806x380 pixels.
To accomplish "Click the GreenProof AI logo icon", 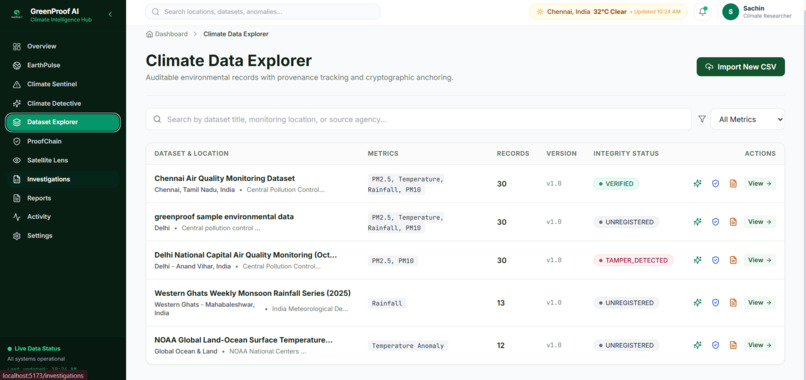I will point(16,15).
